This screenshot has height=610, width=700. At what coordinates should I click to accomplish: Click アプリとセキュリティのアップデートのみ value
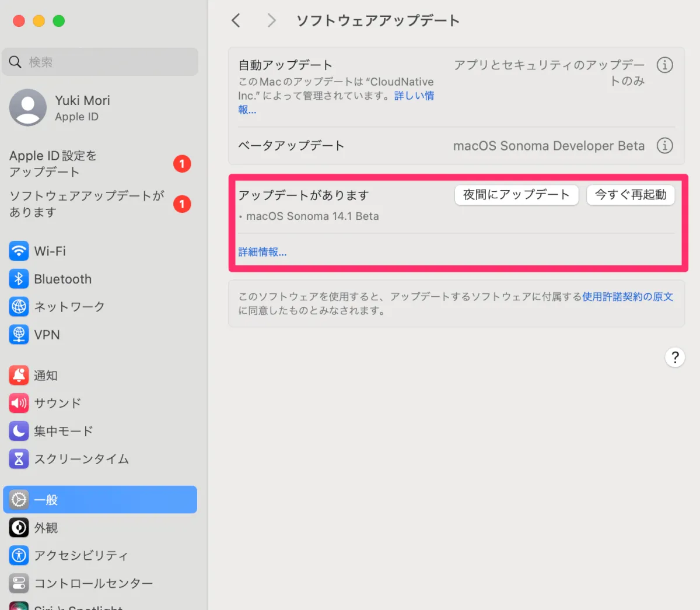click(x=549, y=73)
